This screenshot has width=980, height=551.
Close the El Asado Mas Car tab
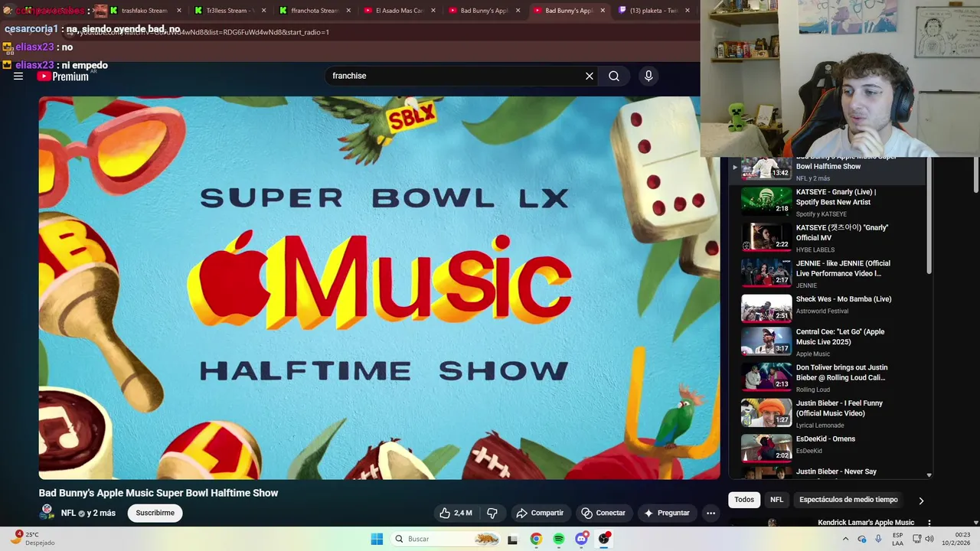[x=433, y=11]
